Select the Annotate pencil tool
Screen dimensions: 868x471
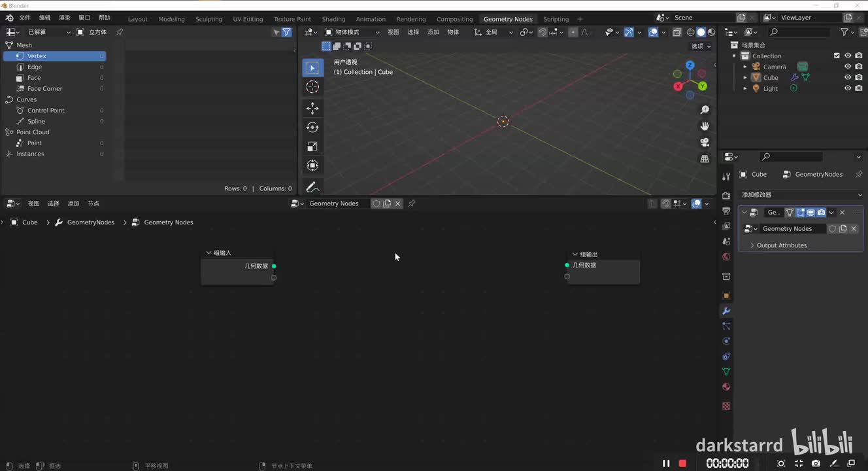312,187
